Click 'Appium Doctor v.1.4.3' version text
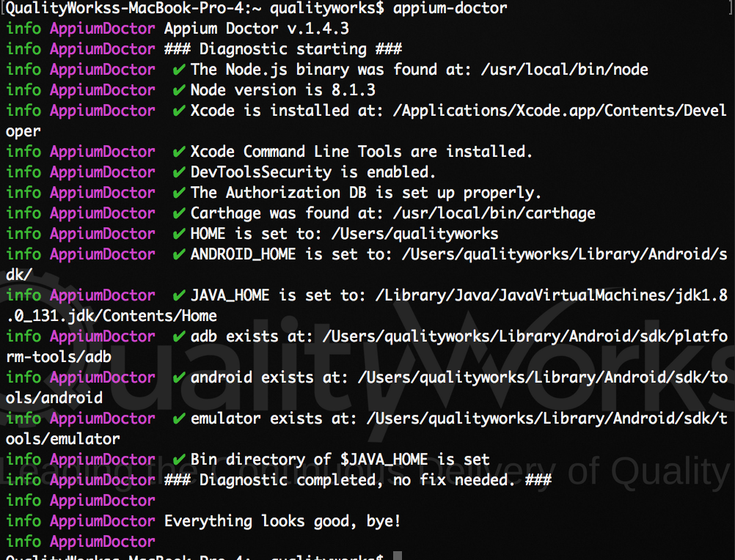This screenshot has width=735, height=560. pos(257,29)
